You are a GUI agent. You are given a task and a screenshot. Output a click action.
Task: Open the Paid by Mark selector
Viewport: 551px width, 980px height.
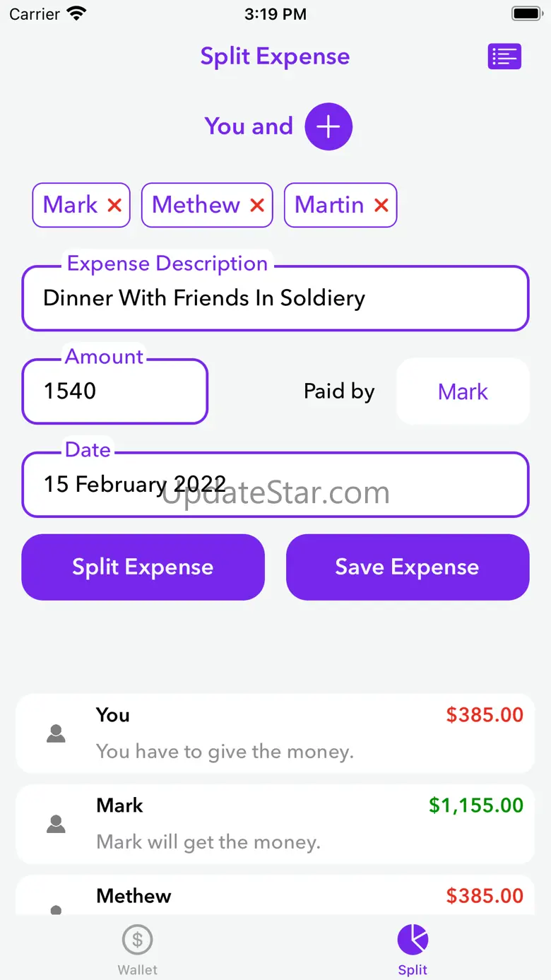pyautogui.click(x=463, y=391)
